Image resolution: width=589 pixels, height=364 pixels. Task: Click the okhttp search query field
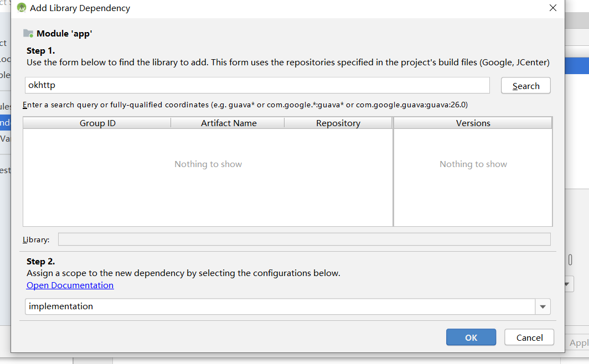pos(257,85)
